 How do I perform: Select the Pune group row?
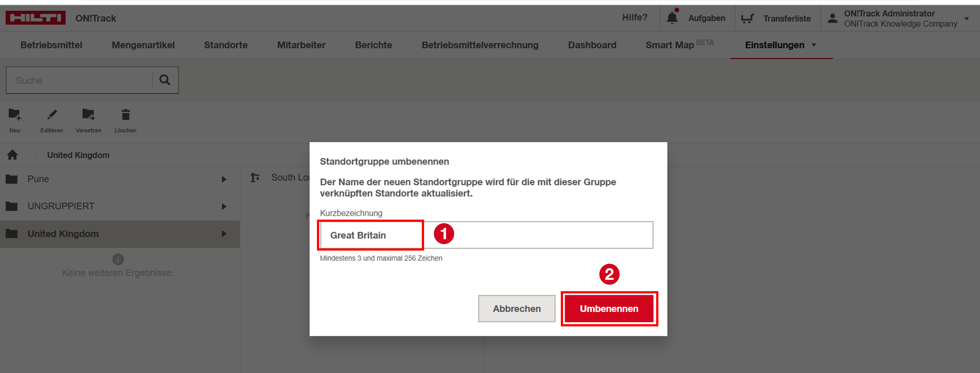point(120,179)
